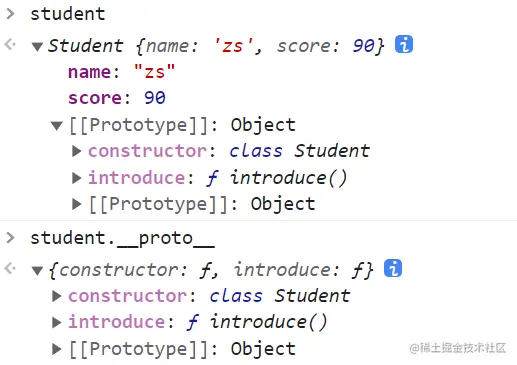Click the Student {name: 'zs', score: 90} preview
Screen dimensions: 517x365
coord(216,46)
